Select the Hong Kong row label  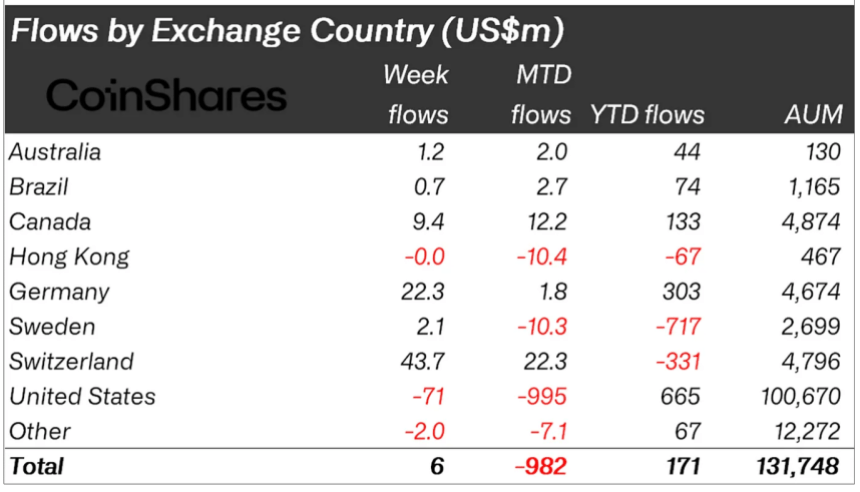[69, 257]
